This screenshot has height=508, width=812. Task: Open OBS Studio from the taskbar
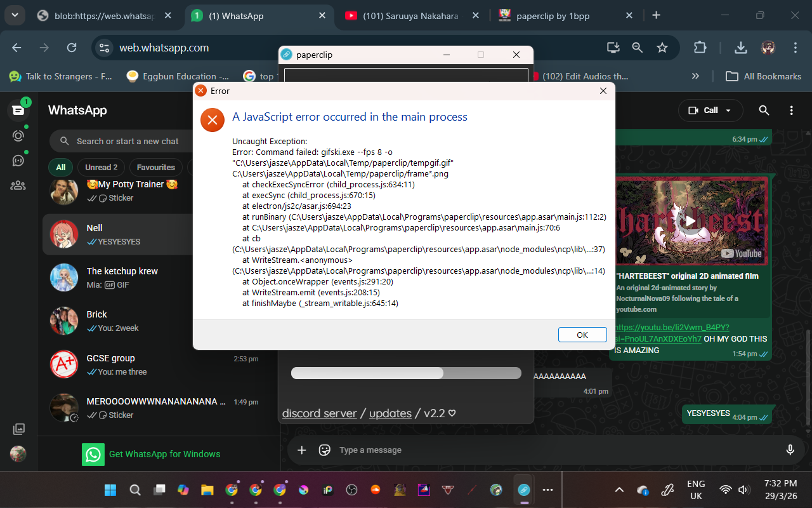(x=351, y=490)
